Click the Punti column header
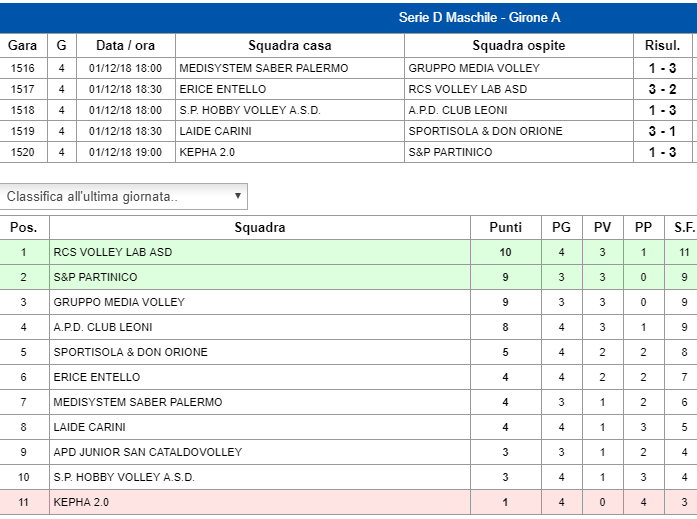Screen dimensions: 697x519 (505, 228)
